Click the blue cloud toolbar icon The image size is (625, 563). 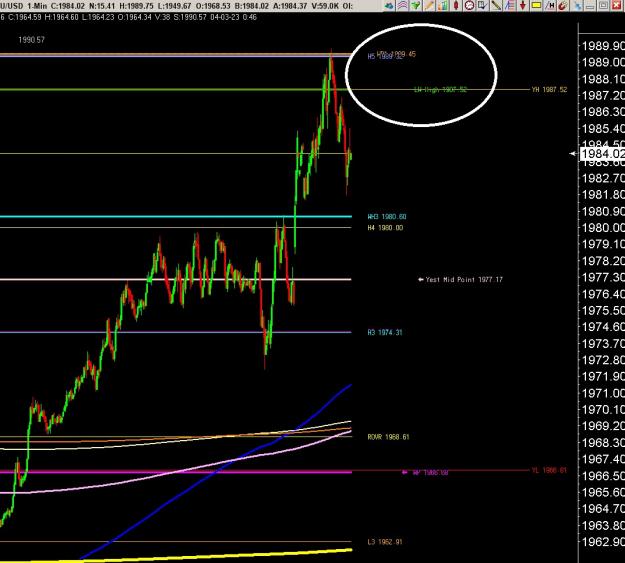[389, 6]
